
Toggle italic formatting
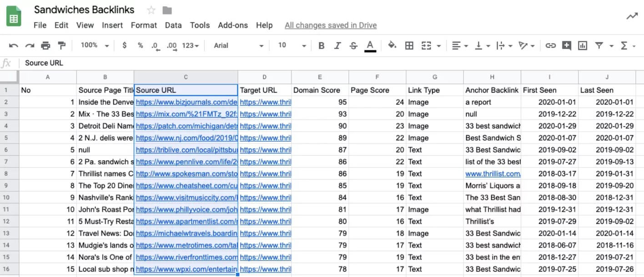coord(337,45)
